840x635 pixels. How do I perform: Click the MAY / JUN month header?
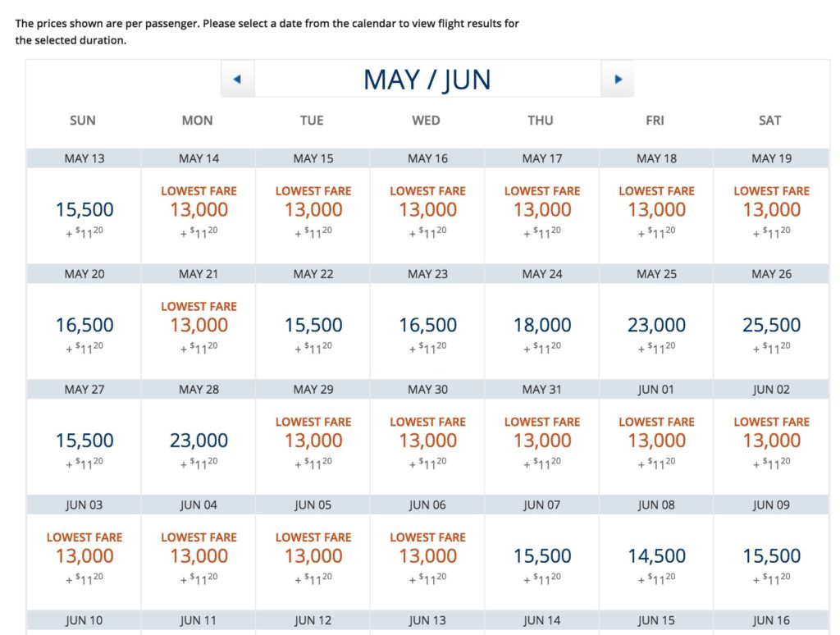coord(427,80)
